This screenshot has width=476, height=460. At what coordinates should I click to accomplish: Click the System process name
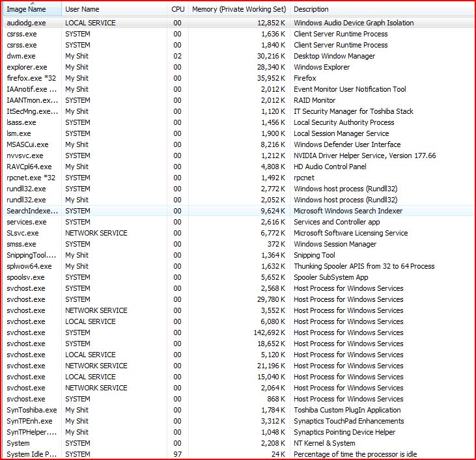click(18, 443)
